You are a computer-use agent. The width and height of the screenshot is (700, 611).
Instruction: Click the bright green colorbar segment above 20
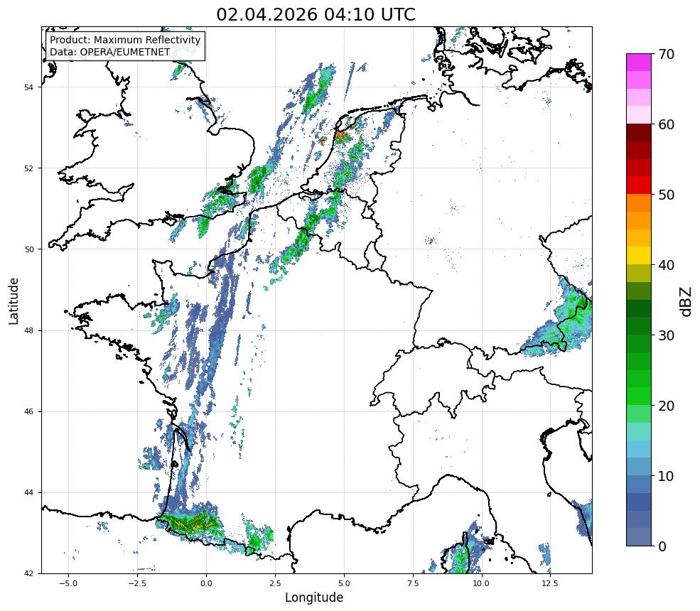click(639, 396)
